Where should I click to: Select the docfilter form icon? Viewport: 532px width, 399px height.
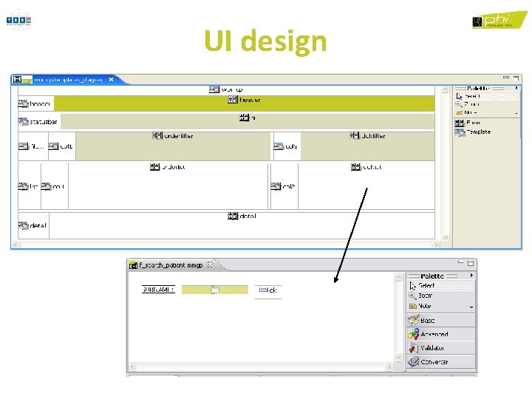click(355, 136)
